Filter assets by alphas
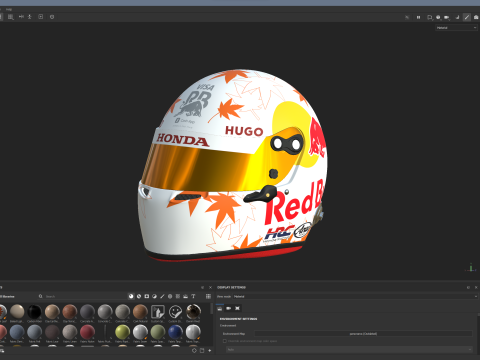 [x=170, y=296]
